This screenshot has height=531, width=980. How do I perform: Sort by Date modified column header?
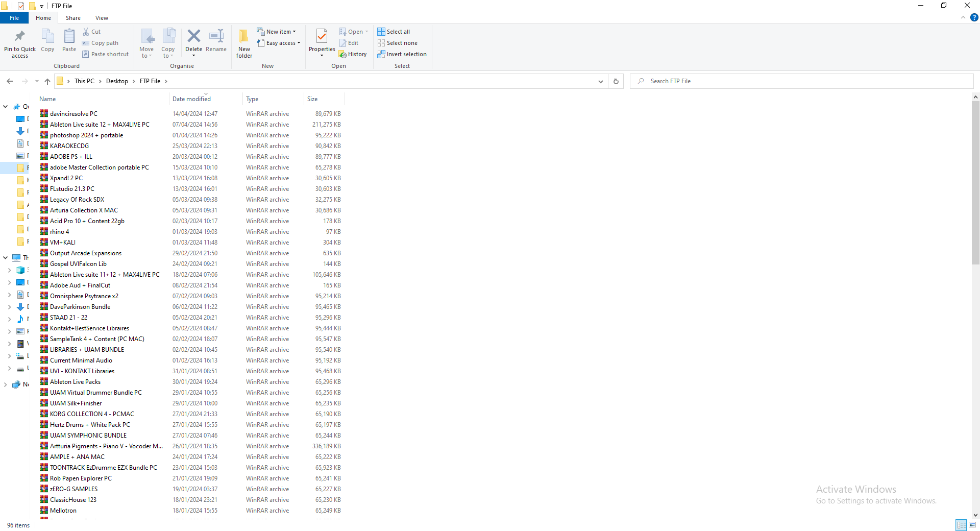click(x=206, y=99)
